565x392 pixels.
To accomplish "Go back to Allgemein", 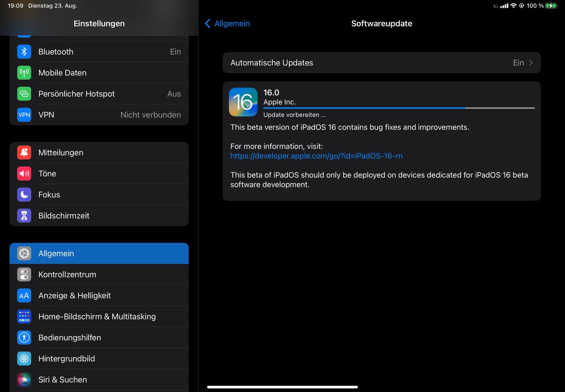I will [227, 23].
